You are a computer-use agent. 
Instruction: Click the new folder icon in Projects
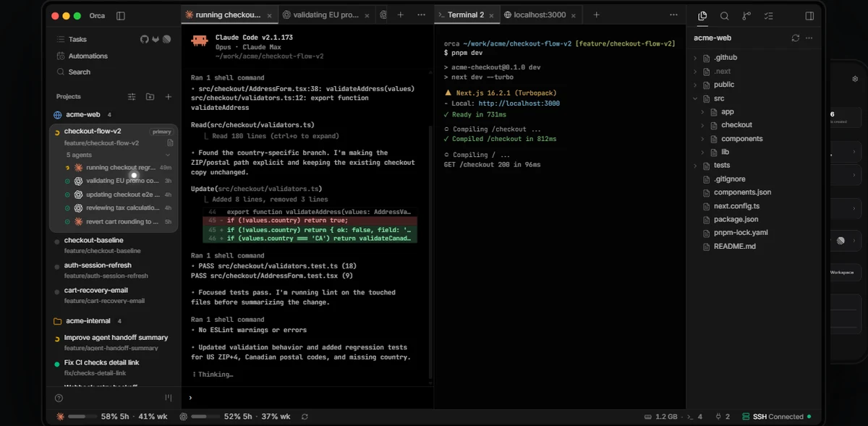[150, 96]
